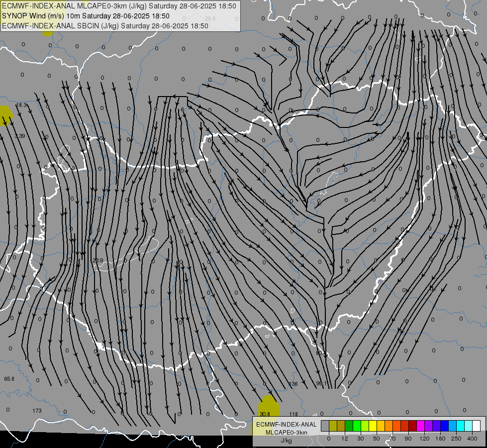The image size is (487, 448).
Task: Click the 3.39 value at the left edge
Action: [x=20, y=136]
